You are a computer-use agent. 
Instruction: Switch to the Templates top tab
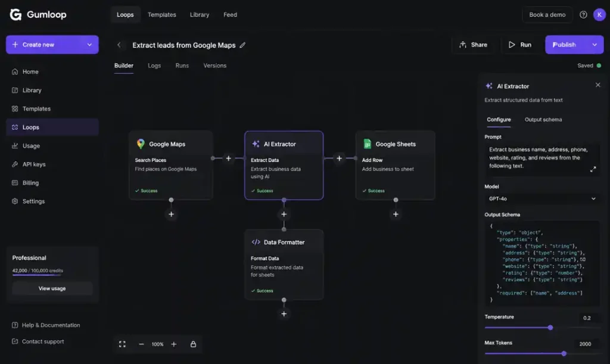pyautogui.click(x=162, y=15)
